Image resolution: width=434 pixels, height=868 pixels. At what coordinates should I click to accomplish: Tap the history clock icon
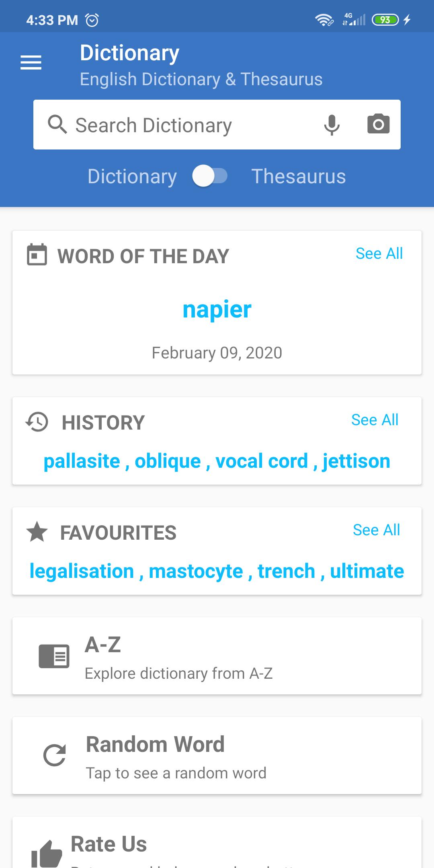click(37, 422)
